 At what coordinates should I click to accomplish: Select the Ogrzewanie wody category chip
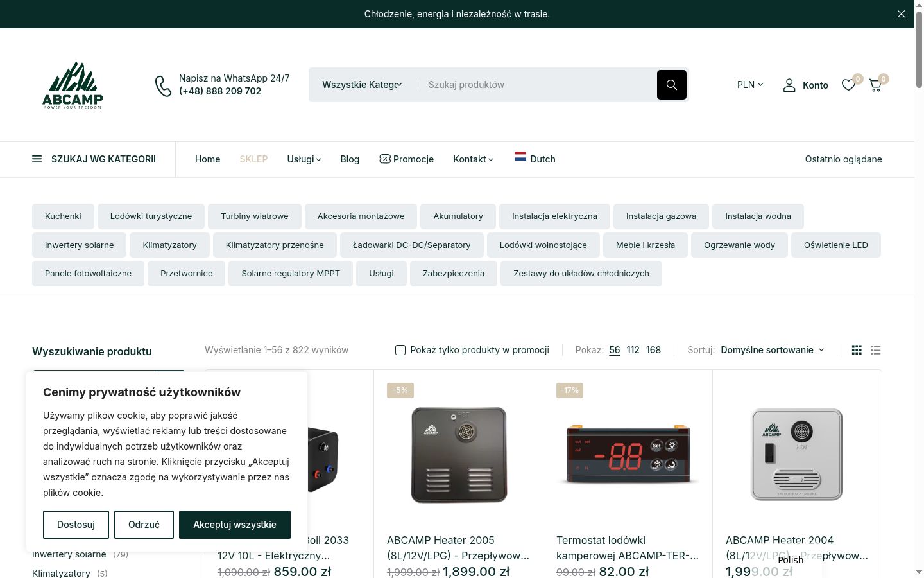tap(739, 245)
